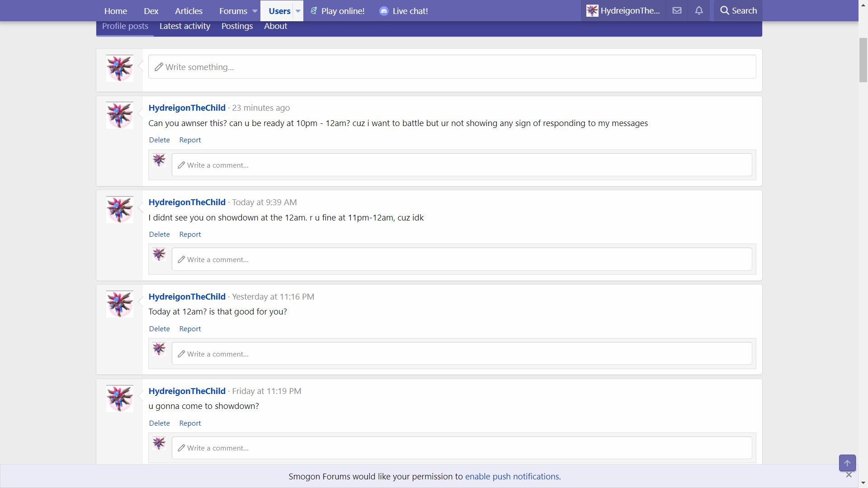Delete the 23 minutes ago post

[x=159, y=140]
